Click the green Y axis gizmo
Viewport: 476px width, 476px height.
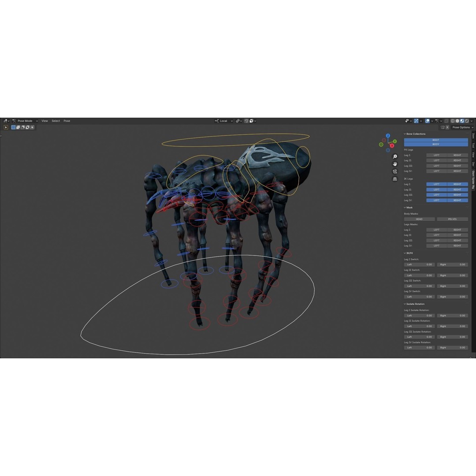(x=394, y=141)
